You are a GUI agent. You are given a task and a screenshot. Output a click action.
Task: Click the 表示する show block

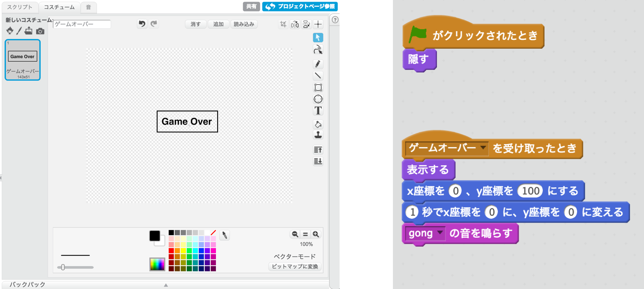[x=428, y=170]
